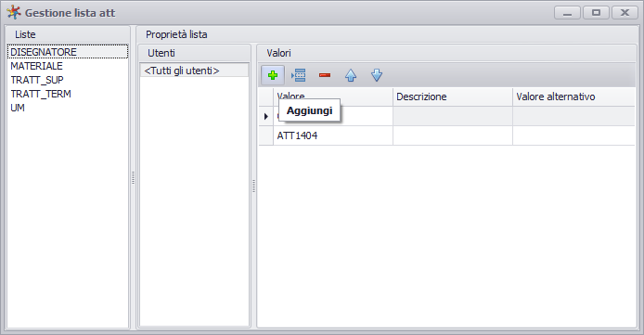Move value down with blue down arrow
This screenshot has height=335, width=644.
point(377,75)
